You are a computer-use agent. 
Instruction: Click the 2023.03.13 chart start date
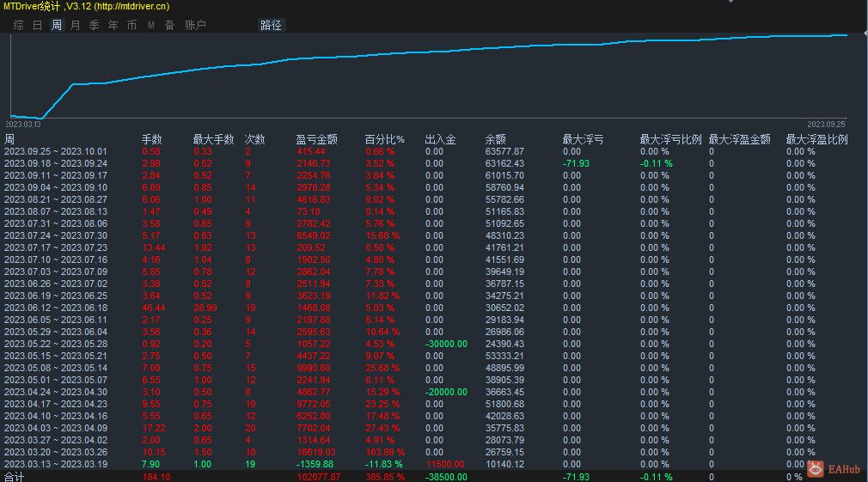[x=23, y=125]
